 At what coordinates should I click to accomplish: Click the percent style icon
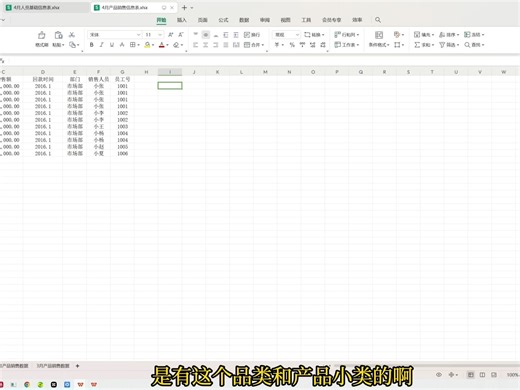(x=292, y=45)
